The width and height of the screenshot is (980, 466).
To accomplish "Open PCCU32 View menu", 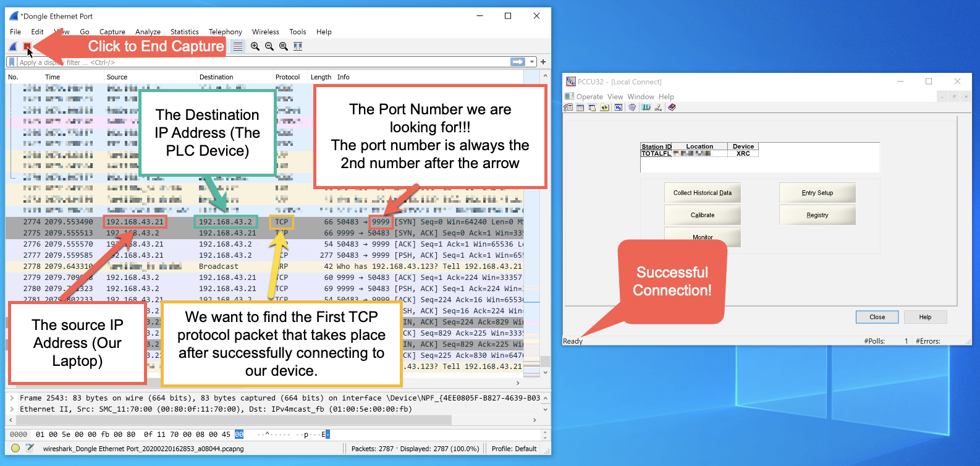I will [615, 96].
